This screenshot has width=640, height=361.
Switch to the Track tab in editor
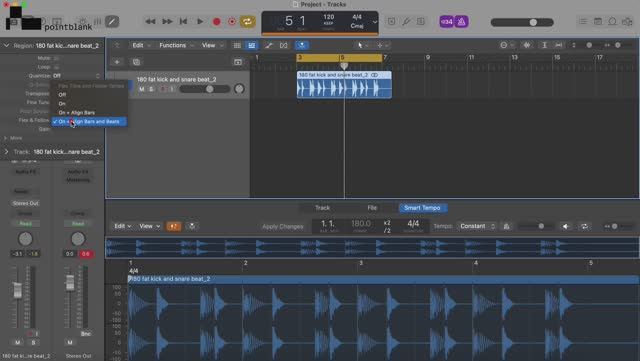click(x=322, y=208)
